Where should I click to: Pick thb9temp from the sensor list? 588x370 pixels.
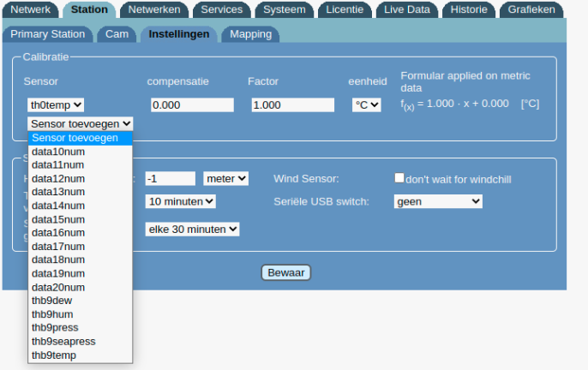pyautogui.click(x=54, y=355)
